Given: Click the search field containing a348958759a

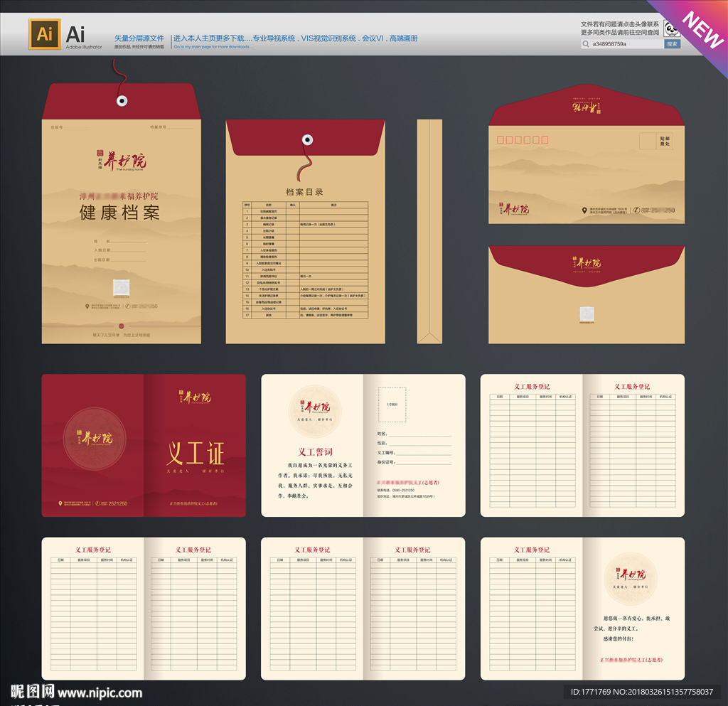Looking at the screenshot, I should click(622, 44).
